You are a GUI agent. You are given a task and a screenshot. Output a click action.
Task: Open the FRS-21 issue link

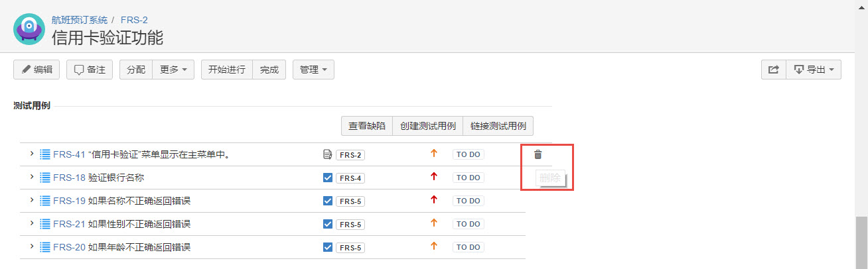coord(69,225)
